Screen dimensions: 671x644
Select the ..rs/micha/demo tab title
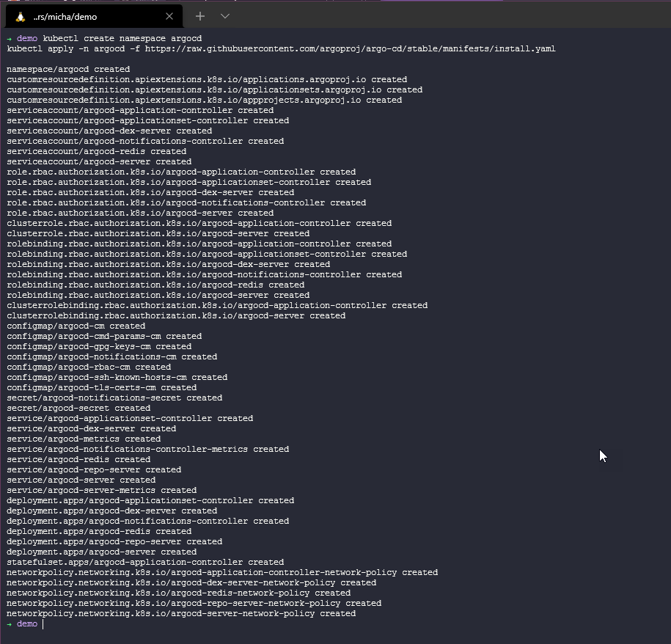[x=65, y=16]
